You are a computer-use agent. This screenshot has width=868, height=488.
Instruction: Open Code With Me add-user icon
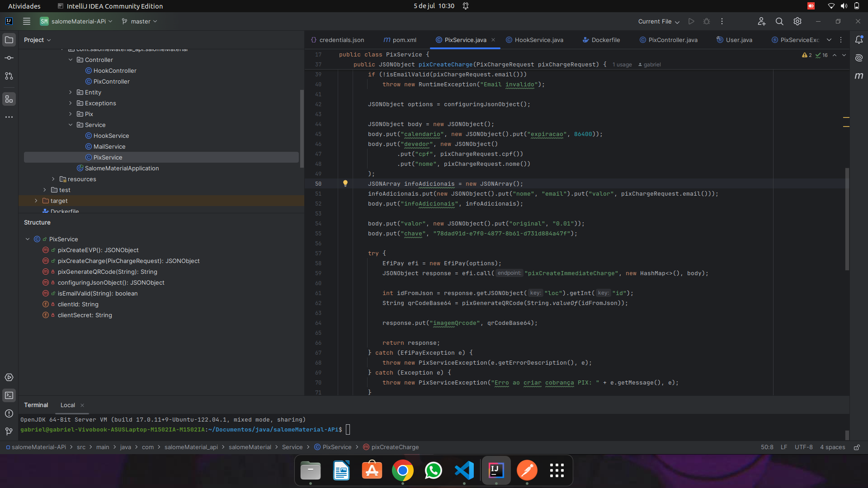762,21
